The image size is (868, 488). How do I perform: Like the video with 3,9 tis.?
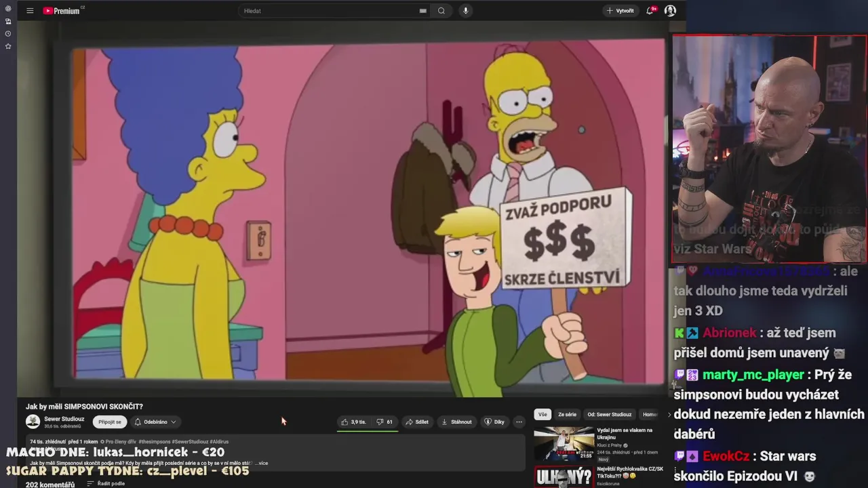tap(353, 422)
